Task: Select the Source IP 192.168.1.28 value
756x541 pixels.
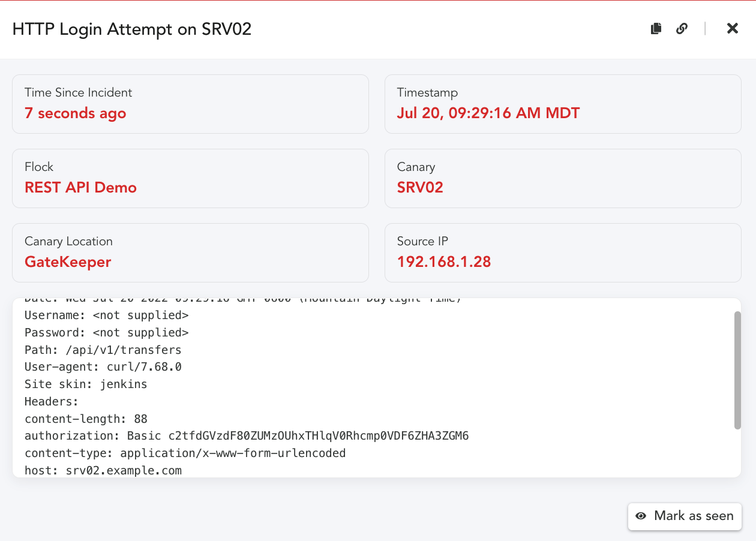Action: (443, 262)
